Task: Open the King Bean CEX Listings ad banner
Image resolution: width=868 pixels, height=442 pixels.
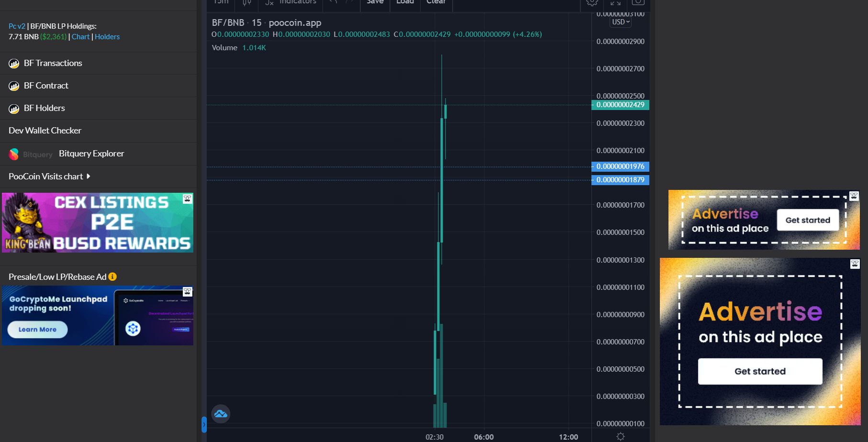Action: [x=98, y=223]
